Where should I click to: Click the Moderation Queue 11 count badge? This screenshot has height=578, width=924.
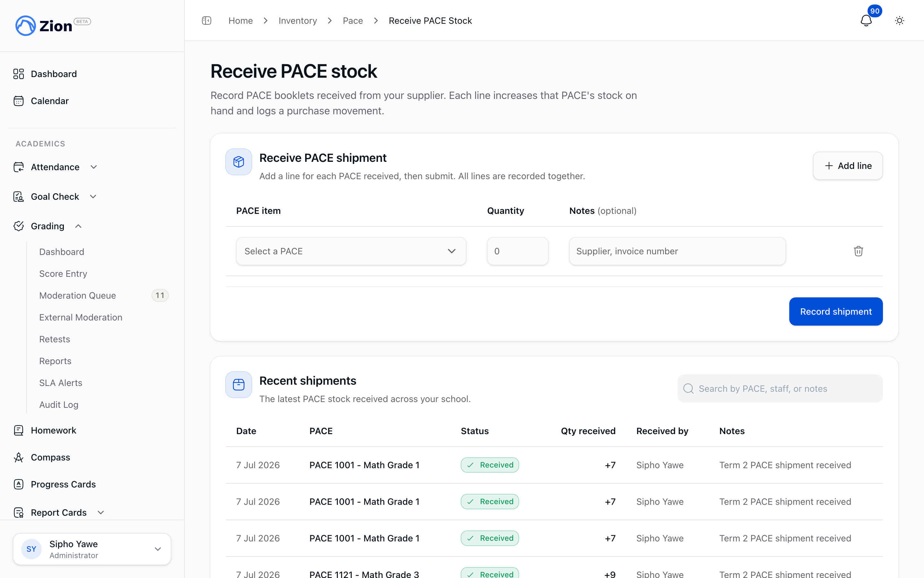(x=160, y=295)
